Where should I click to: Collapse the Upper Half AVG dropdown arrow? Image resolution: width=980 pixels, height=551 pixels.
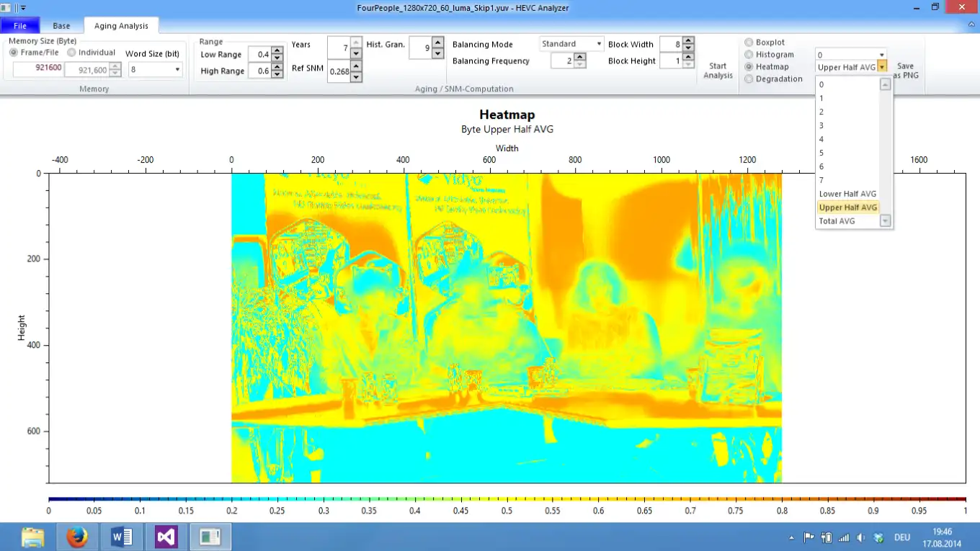click(x=882, y=67)
